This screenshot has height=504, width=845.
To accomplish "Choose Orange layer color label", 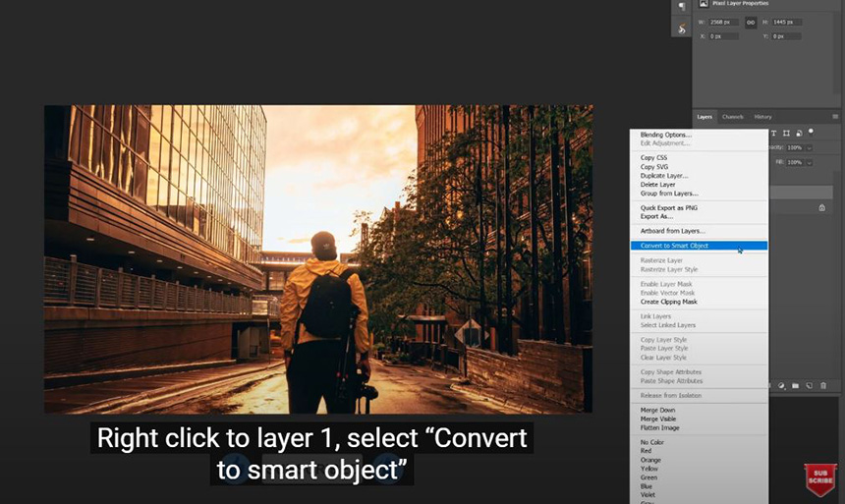I will click(650, 459).
